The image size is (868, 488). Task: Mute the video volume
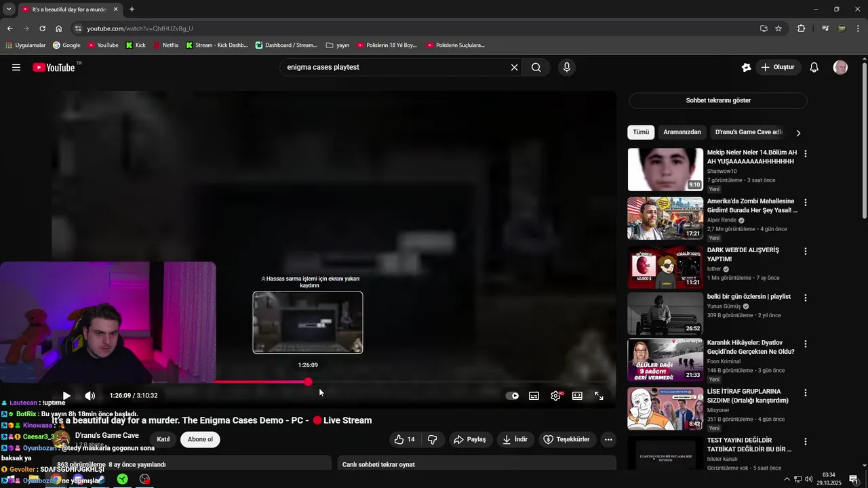coord(90,396)
